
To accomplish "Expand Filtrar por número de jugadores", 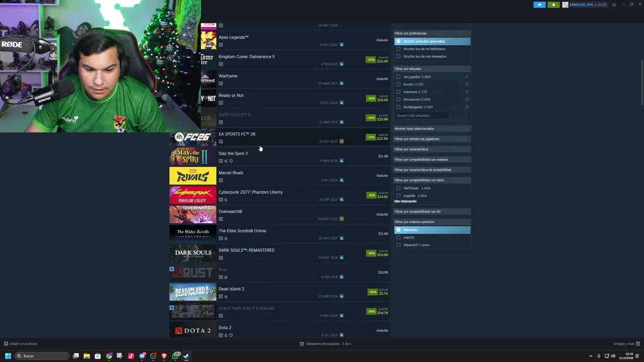I will coord(432,139).
